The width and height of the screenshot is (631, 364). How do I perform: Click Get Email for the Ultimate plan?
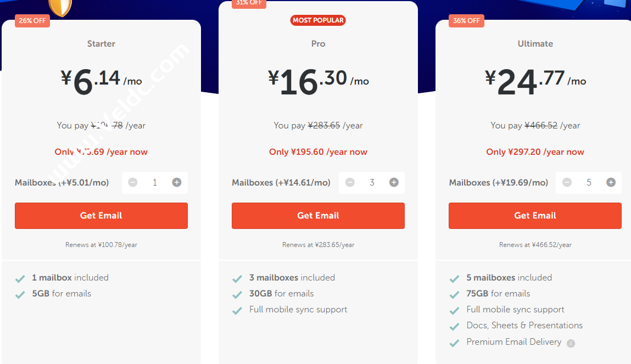tap(535, 215)
